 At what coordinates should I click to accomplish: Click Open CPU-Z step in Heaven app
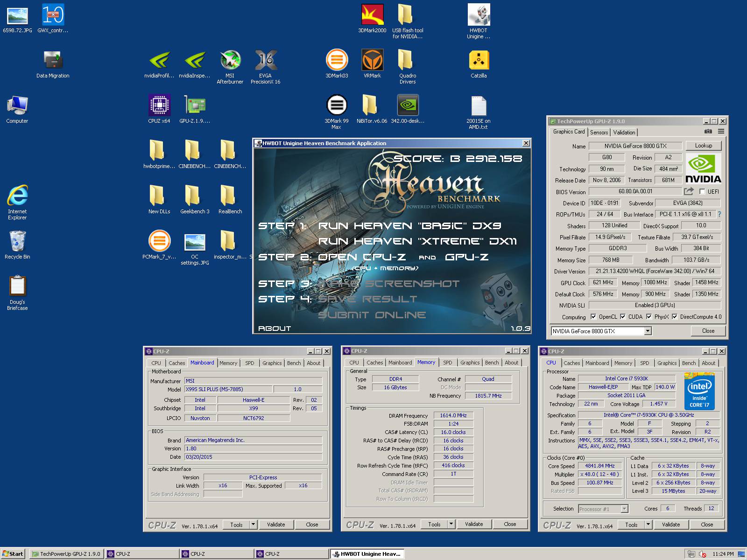(361, 257)
